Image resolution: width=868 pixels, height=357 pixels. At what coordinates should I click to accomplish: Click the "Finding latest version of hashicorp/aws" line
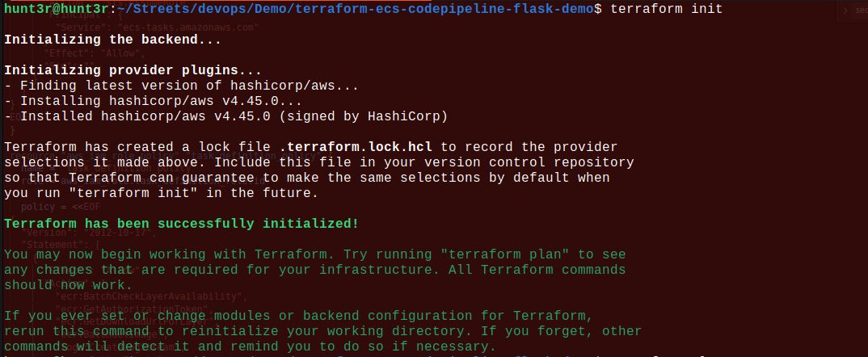pos(185,85)
